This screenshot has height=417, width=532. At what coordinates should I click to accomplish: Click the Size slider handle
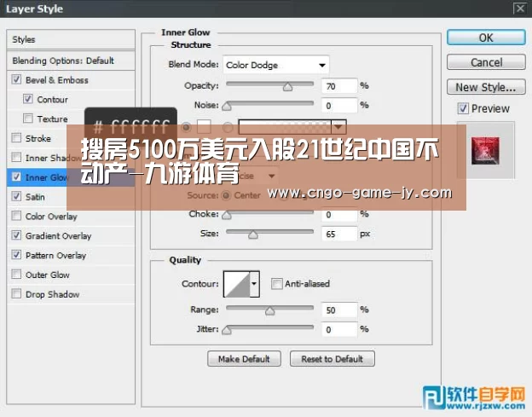pyautogui.click(x=252, y=235)
